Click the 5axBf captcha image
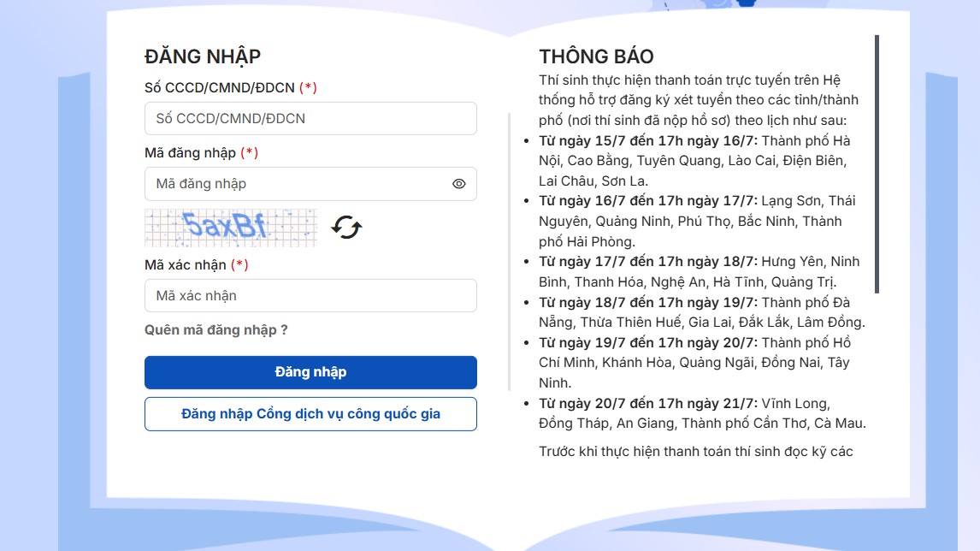The width and height of the screenshot is (980, 551). coord(231,228)
